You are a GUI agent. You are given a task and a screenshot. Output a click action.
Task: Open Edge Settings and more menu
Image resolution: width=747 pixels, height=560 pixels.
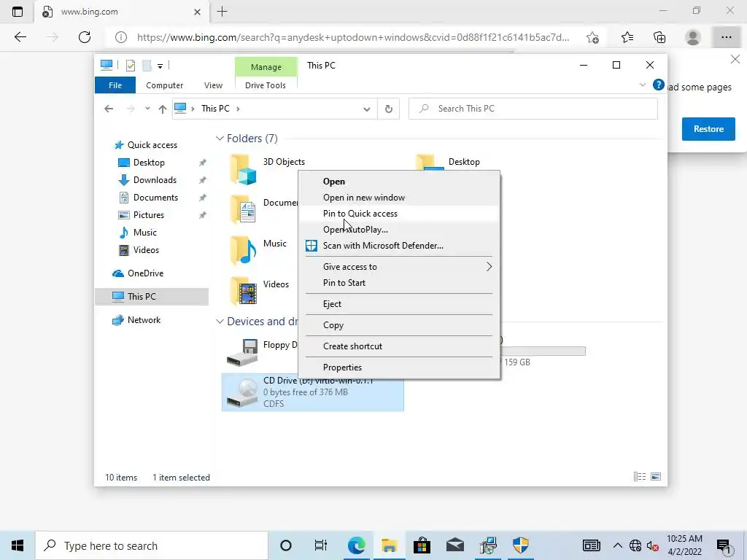point(726,37)
